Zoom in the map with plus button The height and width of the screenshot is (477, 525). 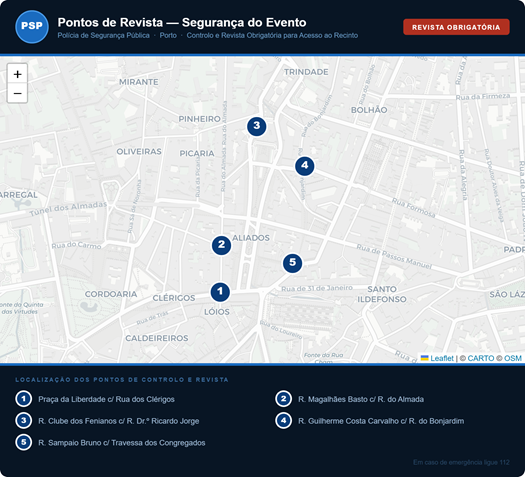[x=17, y=74]
